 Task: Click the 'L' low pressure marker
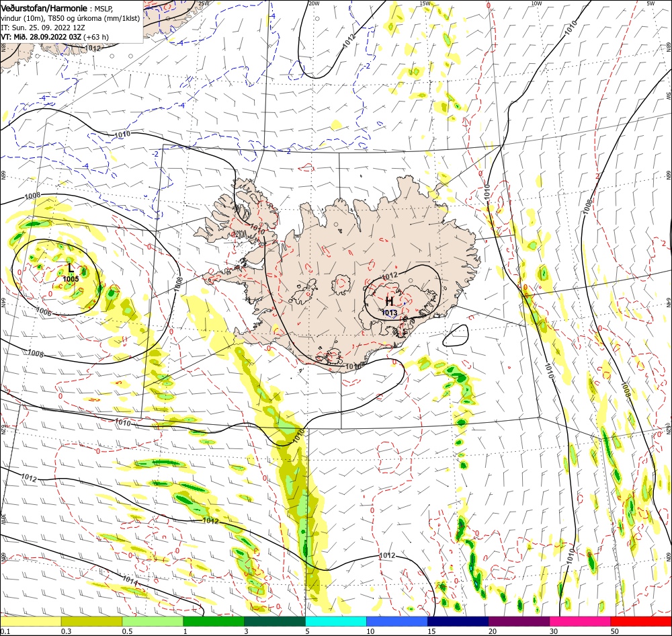(x=71, y=268)
